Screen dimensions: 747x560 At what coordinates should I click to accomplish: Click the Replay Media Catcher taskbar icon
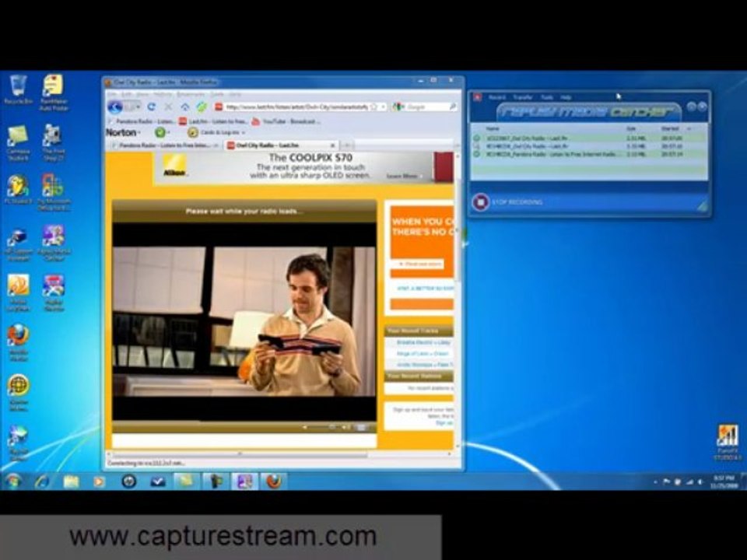pyautogui.click(x=244, y=481)
